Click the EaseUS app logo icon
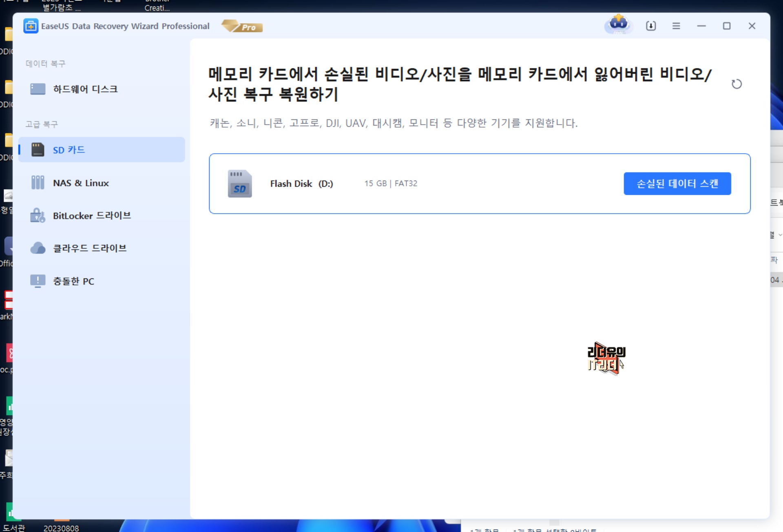Screen dimensions: 783x532 coord(31,26)
